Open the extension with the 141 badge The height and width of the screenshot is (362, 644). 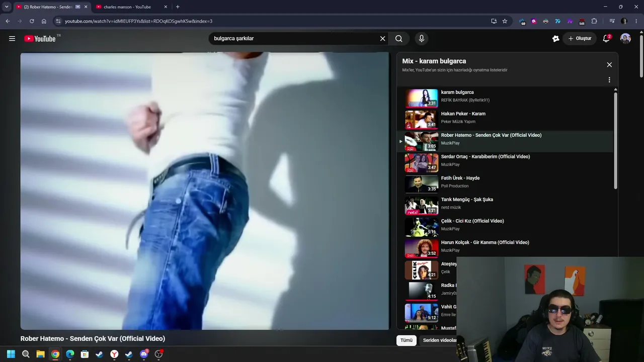tap(582, 22)
